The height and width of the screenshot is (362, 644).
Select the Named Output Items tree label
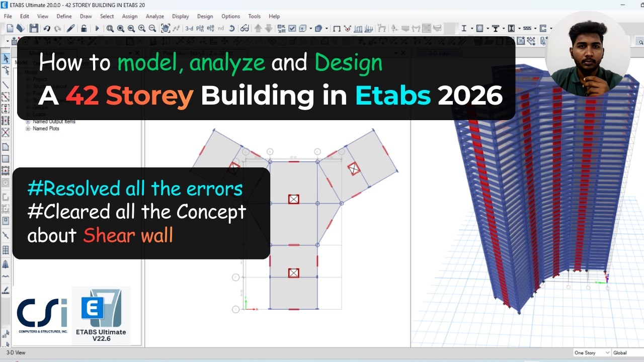click(x=54, y=122)
